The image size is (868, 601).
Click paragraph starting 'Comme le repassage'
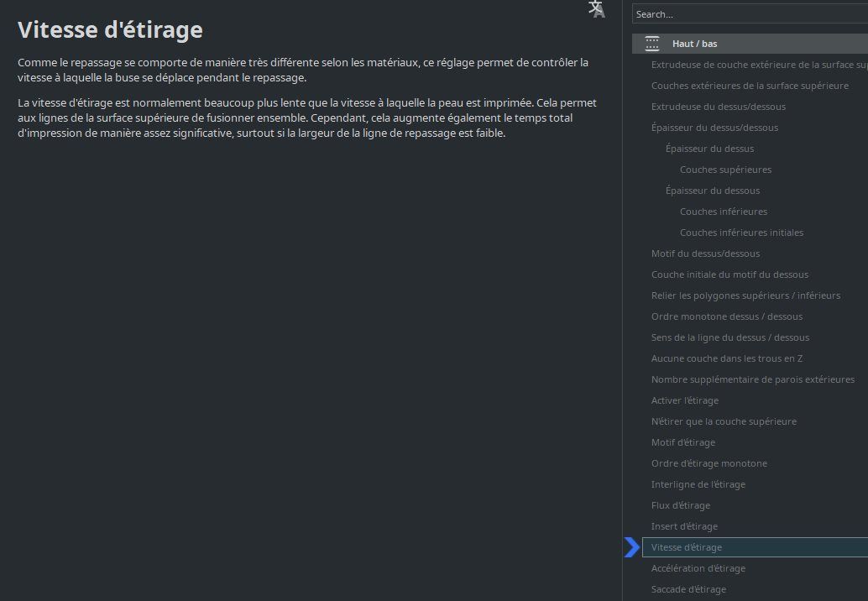pos(303,71)
